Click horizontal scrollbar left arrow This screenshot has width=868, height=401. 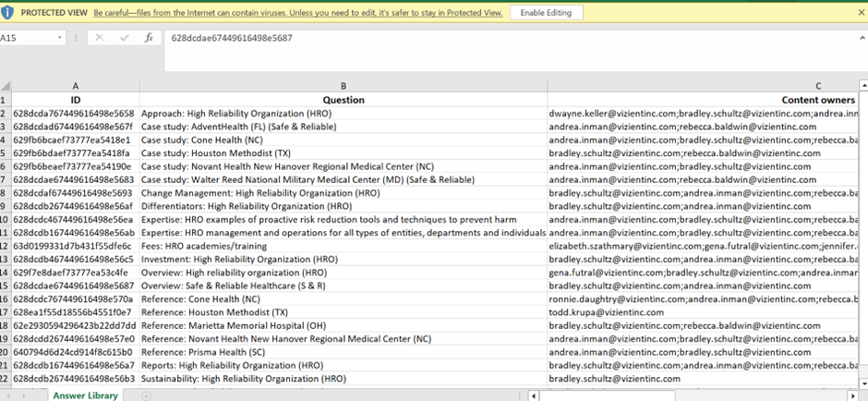click(534, 395)
